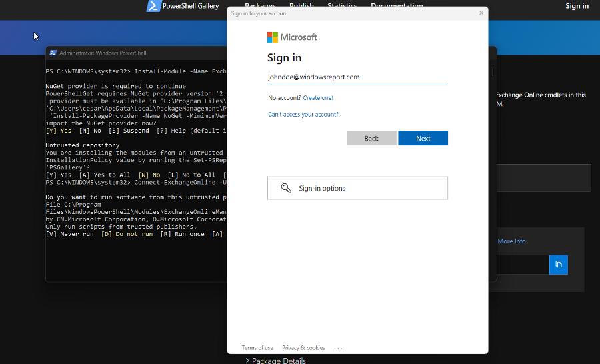The height and width of the screenshot is (364, 600).
Task: Open the Terms of use link
Action: tap(257, 347)
